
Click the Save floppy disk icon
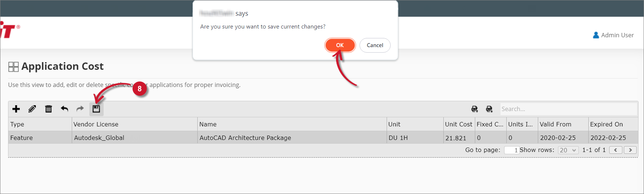point(96,109)
